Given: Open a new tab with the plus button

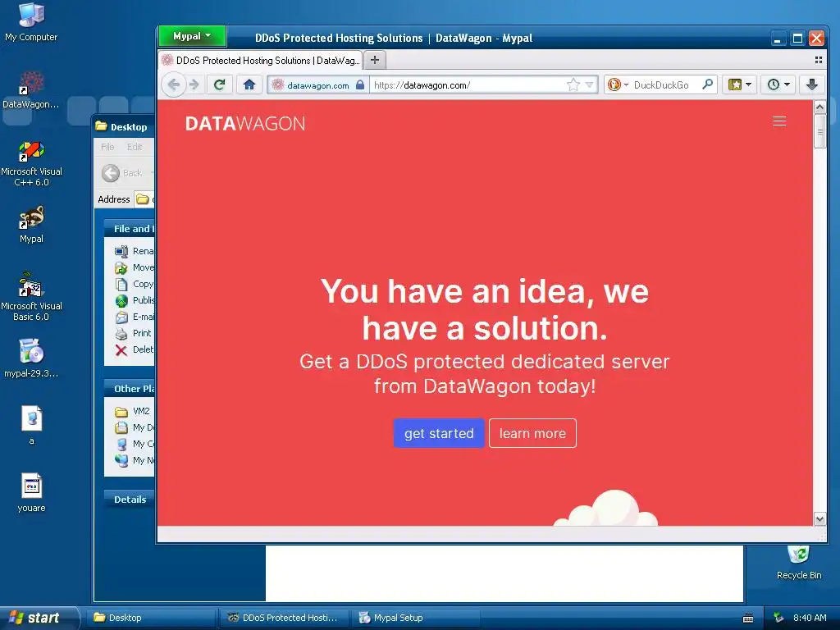Looking at the screenshot, I should click(x=375, y=60).
